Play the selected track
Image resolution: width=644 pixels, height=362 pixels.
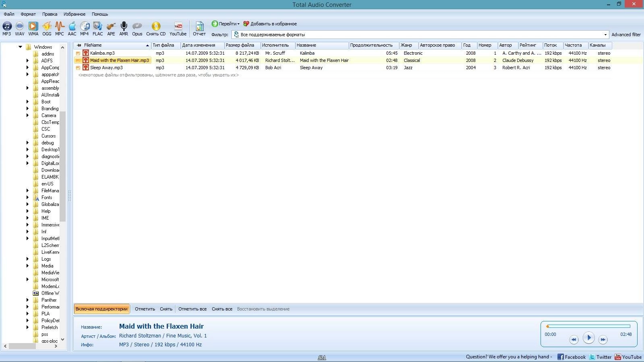pos(588,338)
